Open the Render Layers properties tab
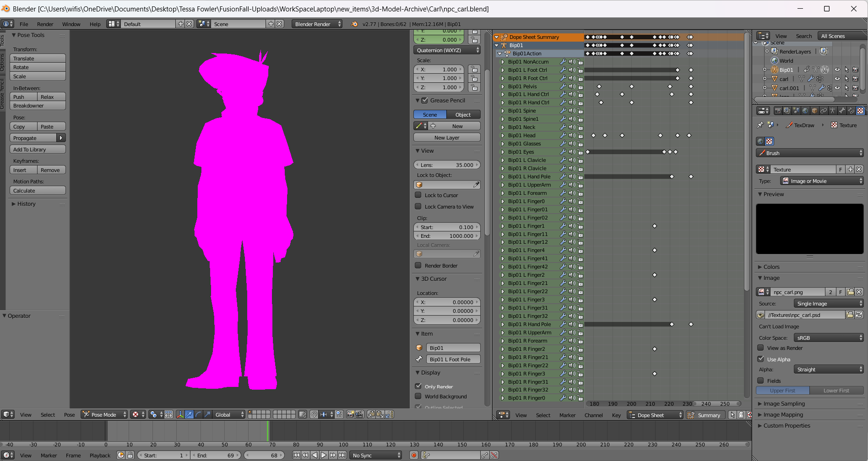Image resolution: width=868 pixels, height=461 pixels. pyautogui.click(x=787, y=110)
